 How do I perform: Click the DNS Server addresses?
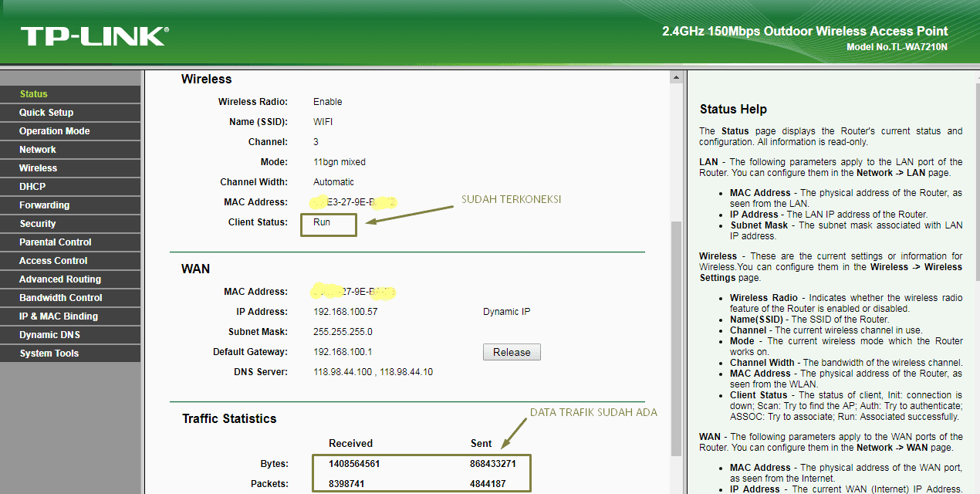pos(373,372)
